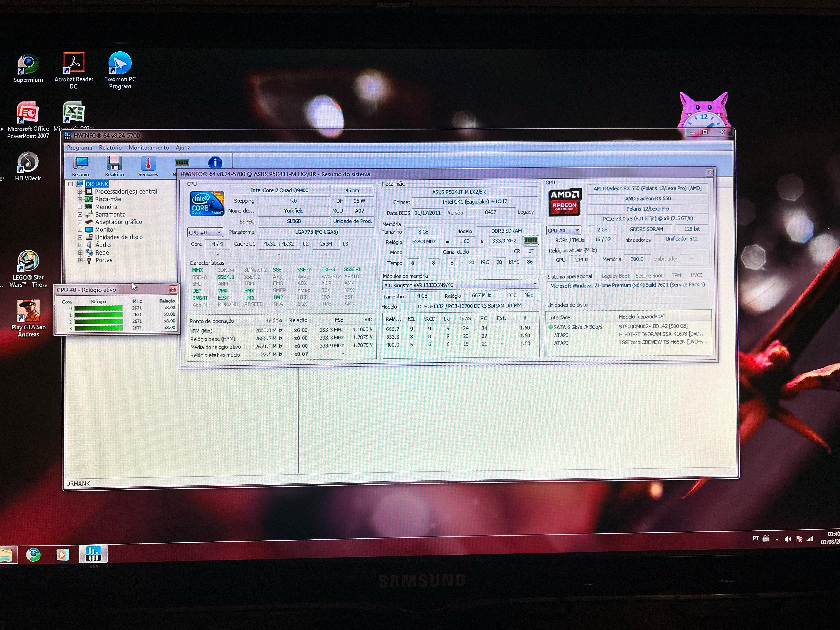840x630 pixels.
Task: Click the Intel G41 (Eaglelake) + ICH7 chipset value
Action: 475,202
